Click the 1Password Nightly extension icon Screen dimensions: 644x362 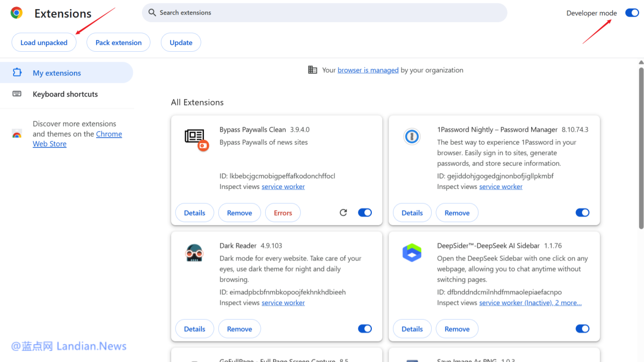coord(412,136)
